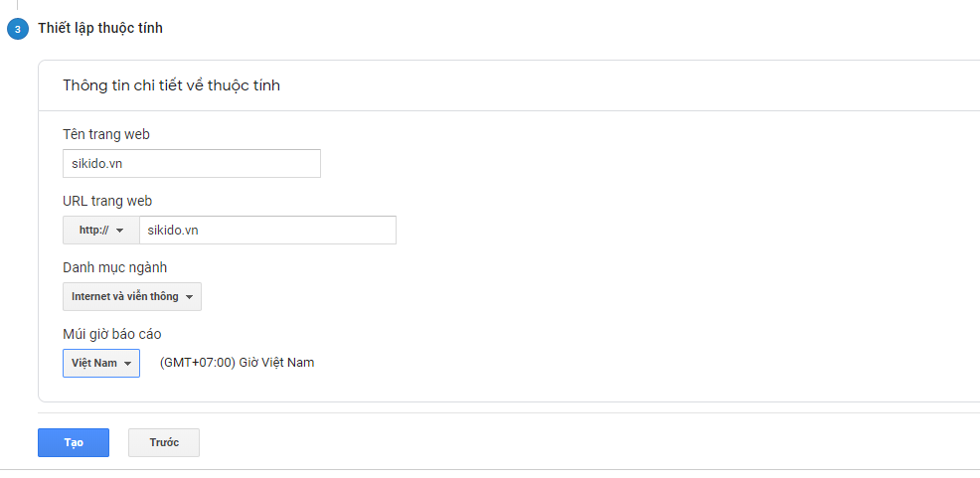The height and width of the screenshot is (478, 980).
Task: Click the step 3 circle icon
Action: click(x=17, y=29)
